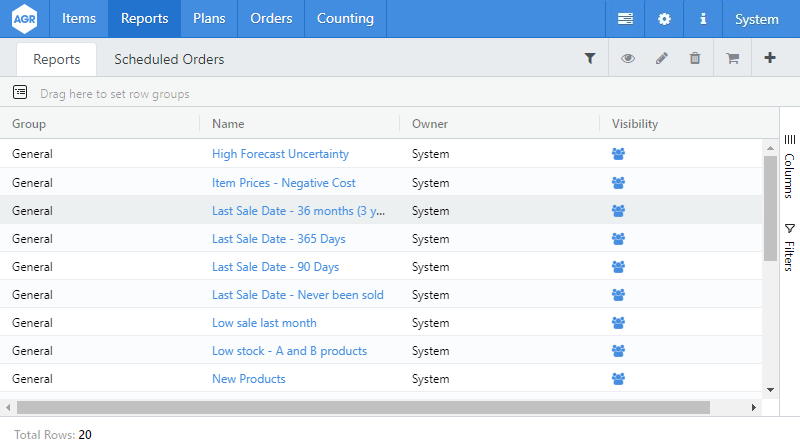Image resolution: width=800 pixels, height=446 pixels.
Task: Click the info icon in top bar
Action: click(x=703, y=19)
